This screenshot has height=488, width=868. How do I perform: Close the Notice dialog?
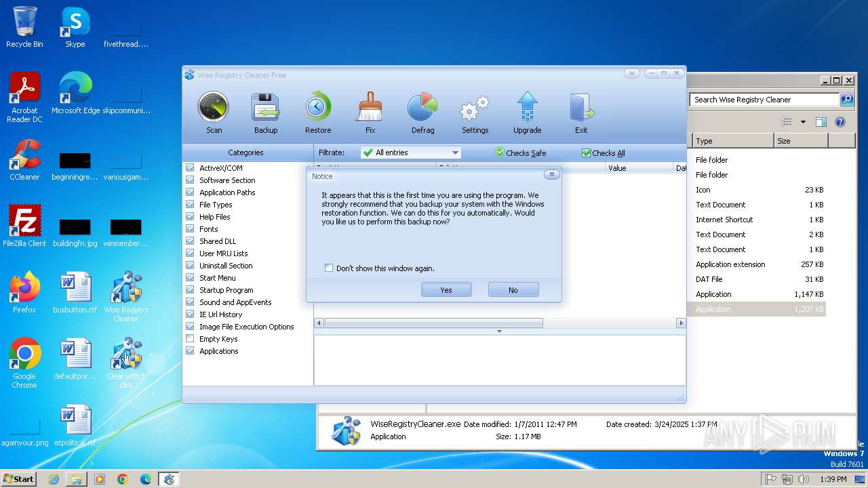(x=552, y=175)
